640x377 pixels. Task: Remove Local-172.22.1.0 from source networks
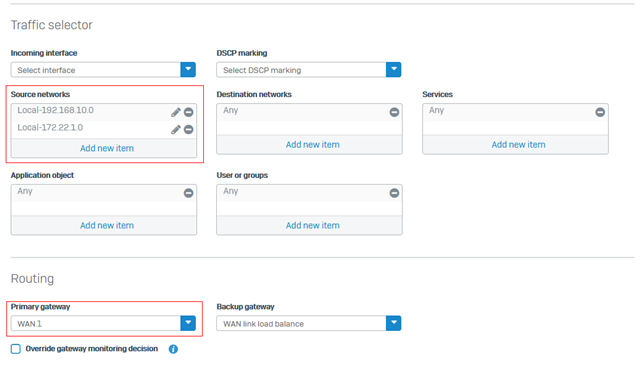[189, 130]
